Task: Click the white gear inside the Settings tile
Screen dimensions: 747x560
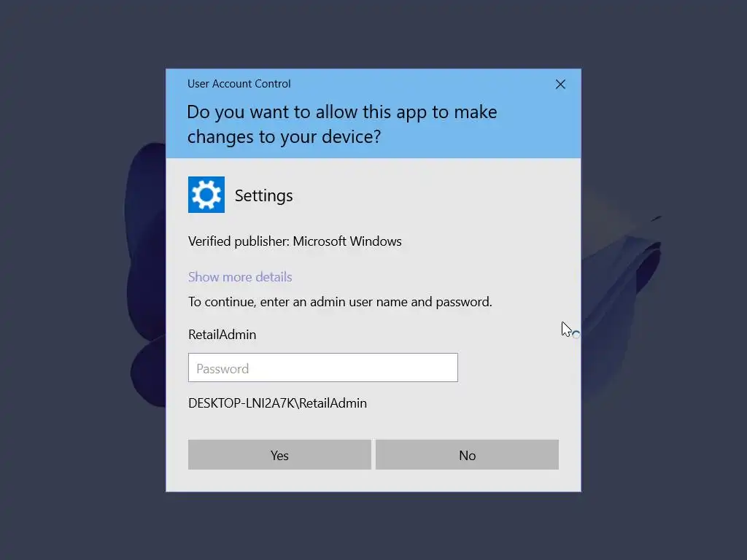Action: click(206, 195)
